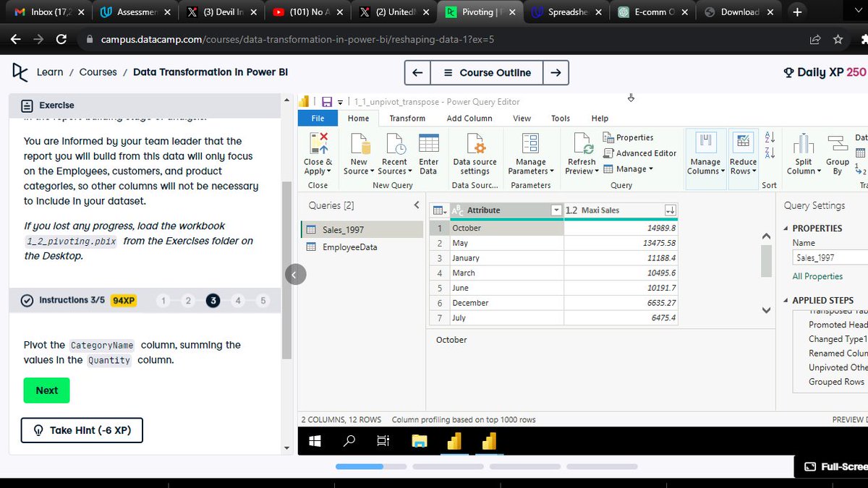Switch to the Transform ribbon tab
Screen dimensions: 868x488
(x=407, y=119)
